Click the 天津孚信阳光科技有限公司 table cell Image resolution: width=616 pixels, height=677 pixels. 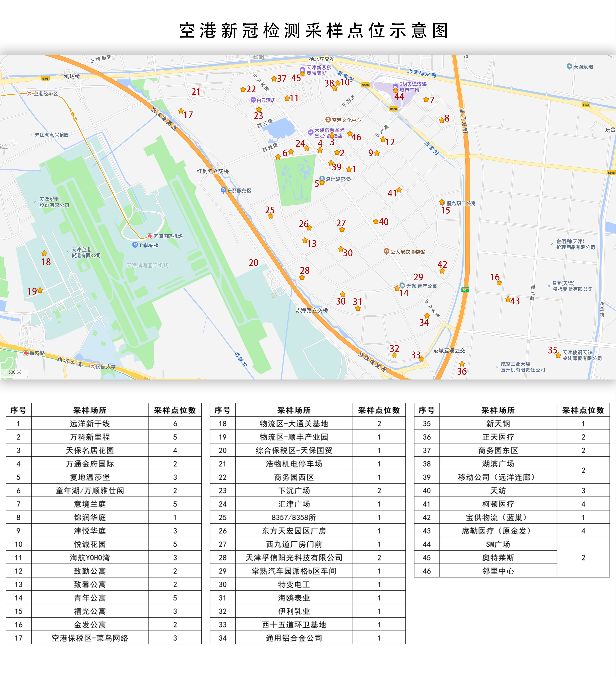pos(294,557)
